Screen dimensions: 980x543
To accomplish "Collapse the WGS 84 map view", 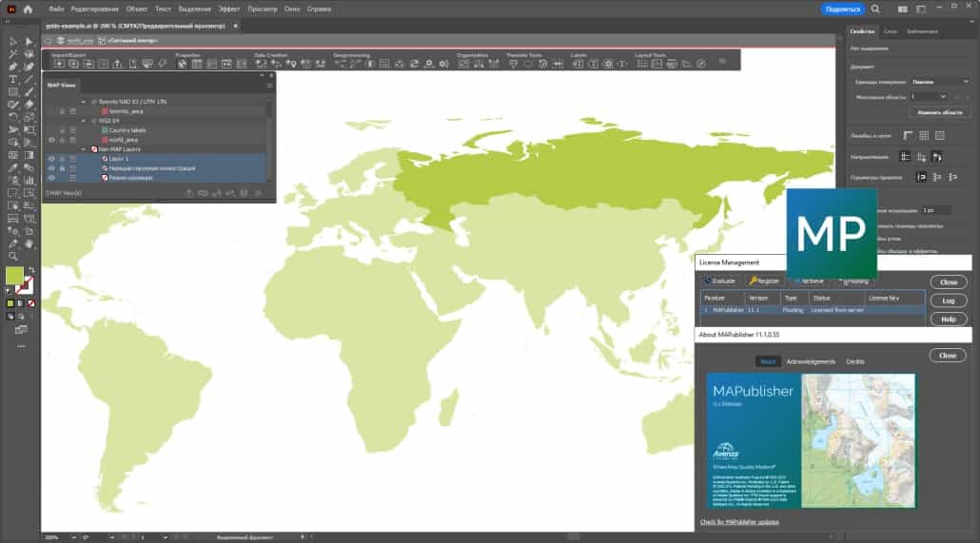I will [x=83, y=121].
